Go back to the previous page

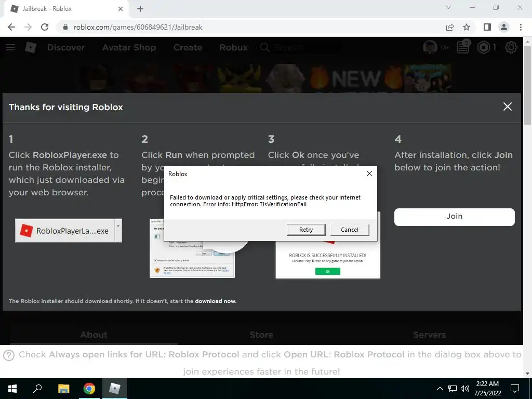coord(11,27)
